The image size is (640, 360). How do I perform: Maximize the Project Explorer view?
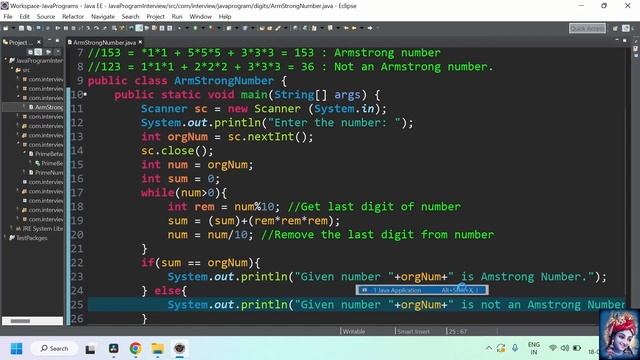(57, 40)
